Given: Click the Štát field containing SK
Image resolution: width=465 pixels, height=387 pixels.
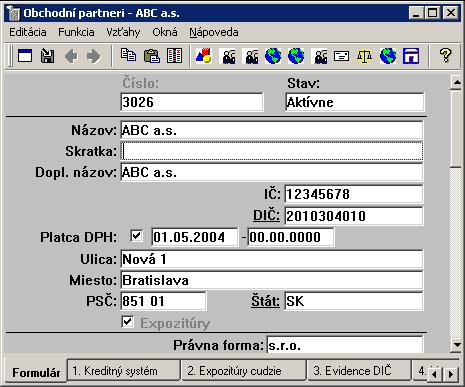Looking at the screenshot, I should [x=354, y=301].
